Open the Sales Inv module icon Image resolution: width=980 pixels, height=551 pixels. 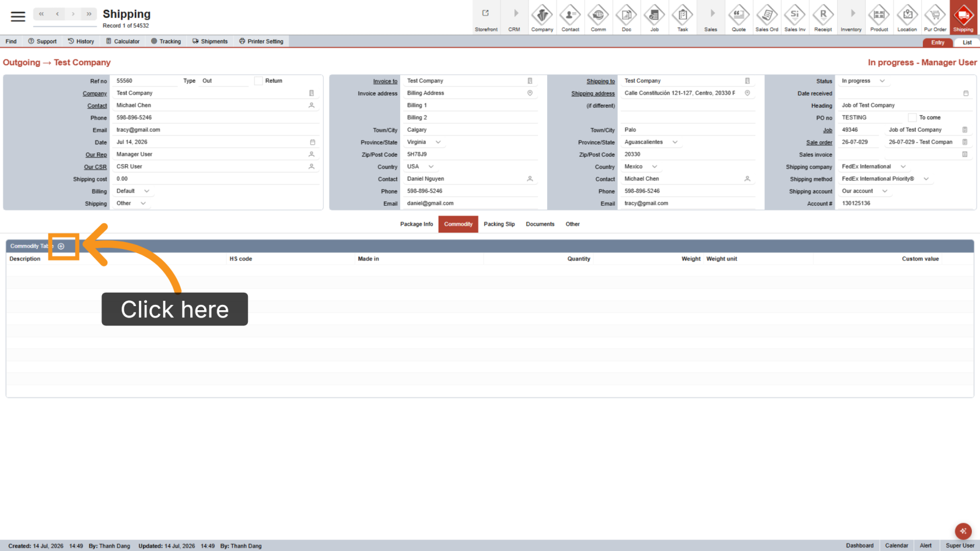(x=794, y=17)
